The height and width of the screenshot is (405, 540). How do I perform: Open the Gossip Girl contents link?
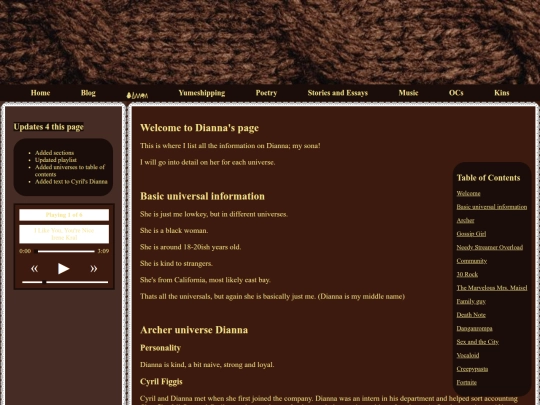pos(471,234)
